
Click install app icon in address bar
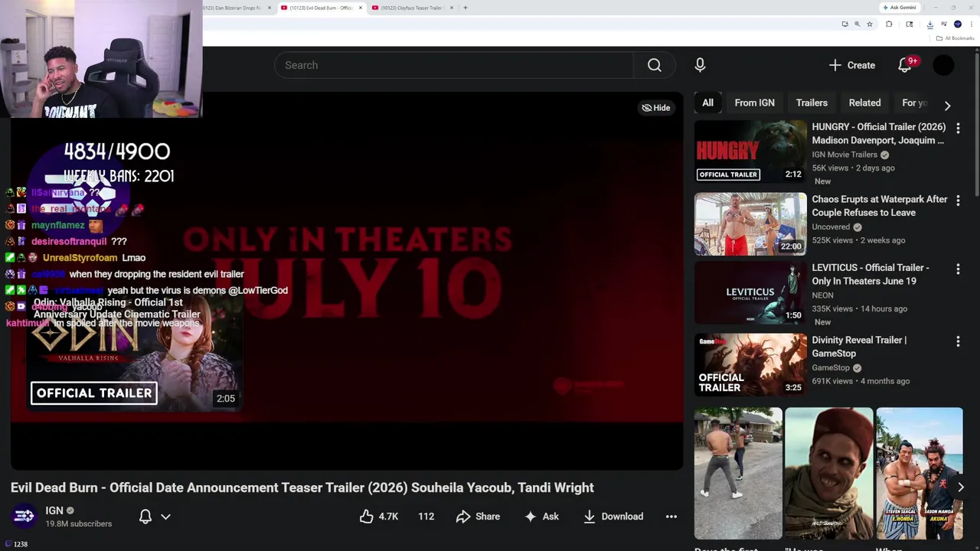(x=845, y=24)
